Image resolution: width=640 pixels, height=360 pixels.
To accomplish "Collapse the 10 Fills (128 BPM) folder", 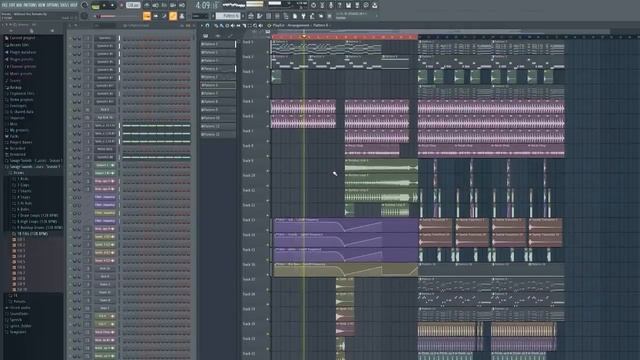I will click(x=32, y=234).
